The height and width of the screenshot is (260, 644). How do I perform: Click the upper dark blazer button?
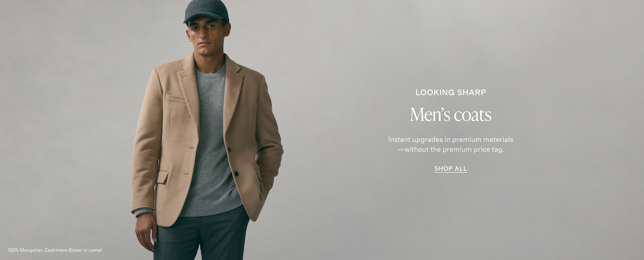coord(229,149)
